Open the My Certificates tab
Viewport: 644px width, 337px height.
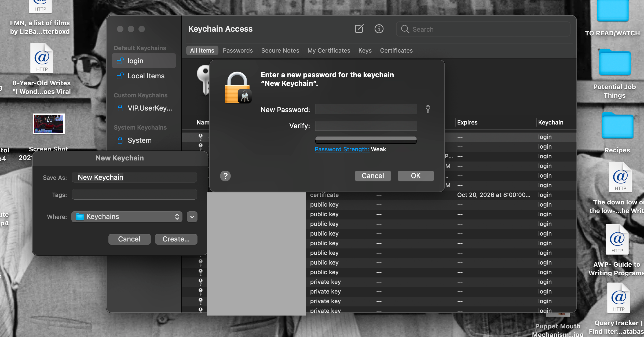point(328,50)
